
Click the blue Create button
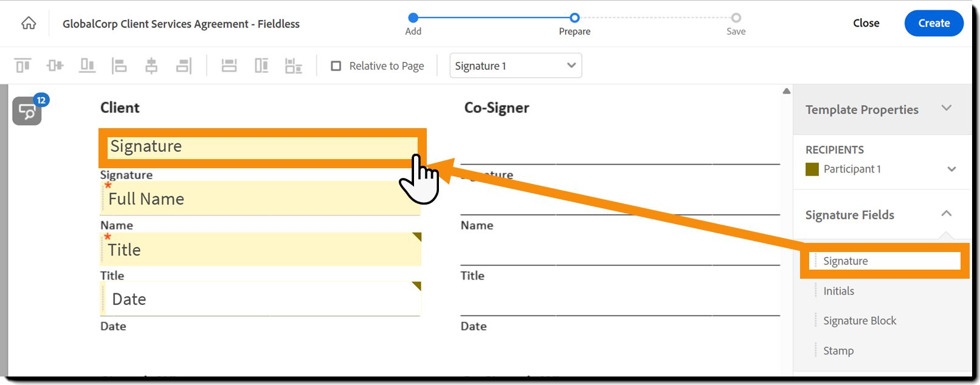coord(933,24)
